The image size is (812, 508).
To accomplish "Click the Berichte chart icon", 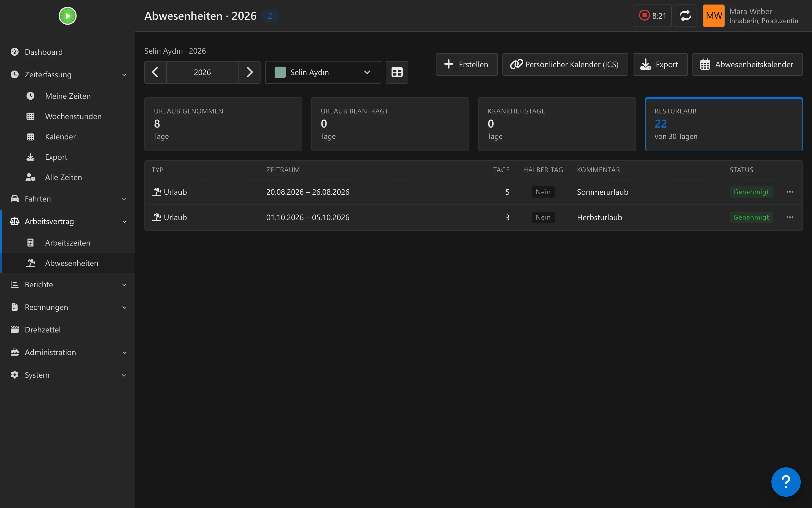I will 14,284.
